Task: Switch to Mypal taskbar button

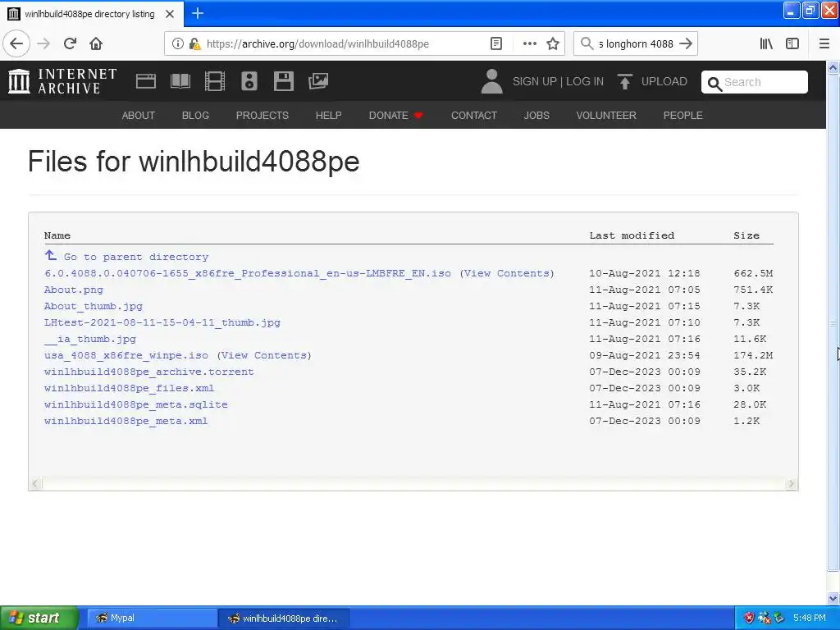Action: [152, 618]
